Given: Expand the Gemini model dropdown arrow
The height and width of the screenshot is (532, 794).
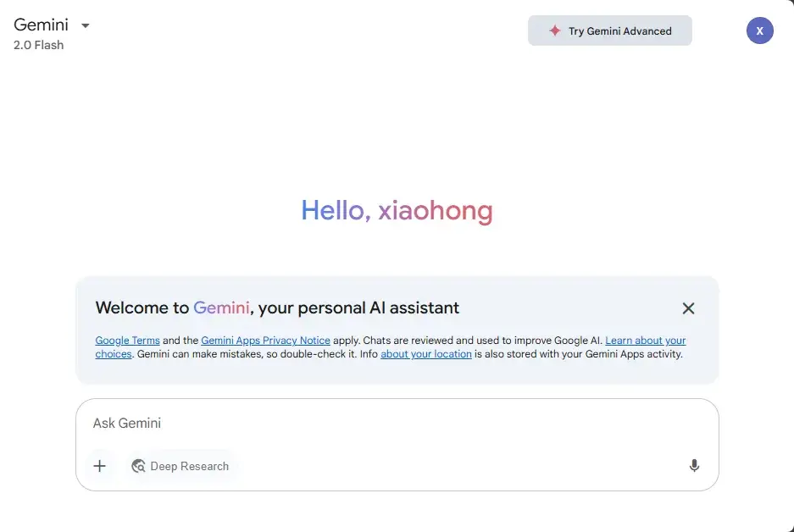Looking at the screenshot, I should coord(85,25).
